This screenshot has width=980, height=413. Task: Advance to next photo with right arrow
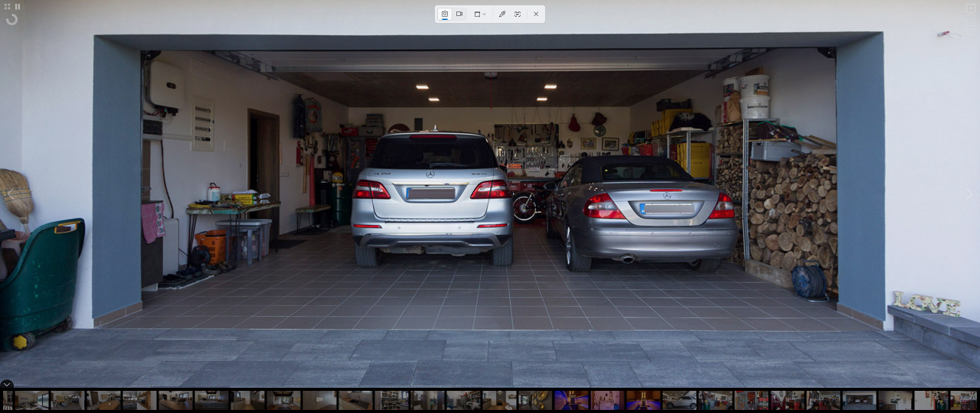pyautogui.click(x=969, y=194)
